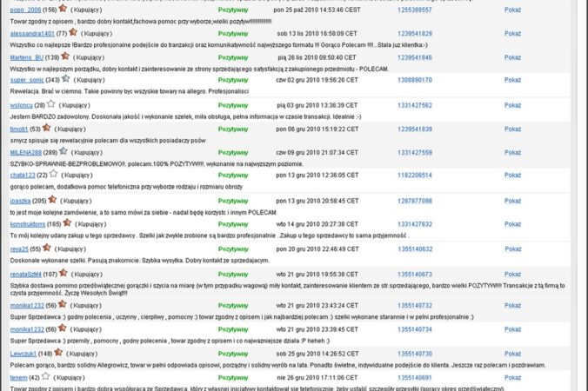
Task: Select the star icon next to joaszka (205)
Action: (52, 200)
